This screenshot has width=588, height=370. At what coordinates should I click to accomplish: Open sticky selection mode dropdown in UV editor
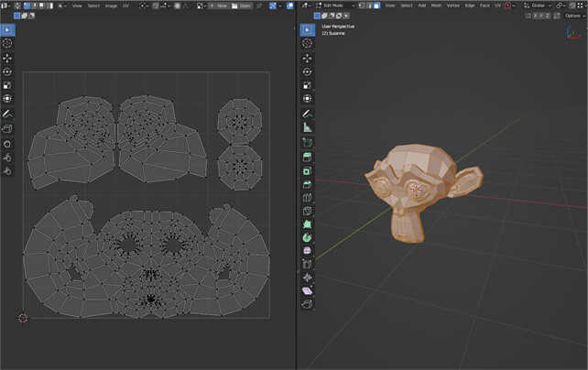tap(62, 6)
